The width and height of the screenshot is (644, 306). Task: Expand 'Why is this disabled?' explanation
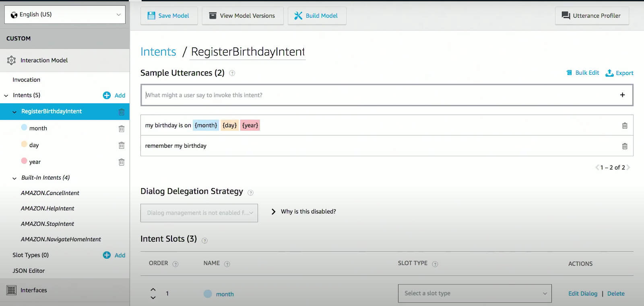[304, 212]
